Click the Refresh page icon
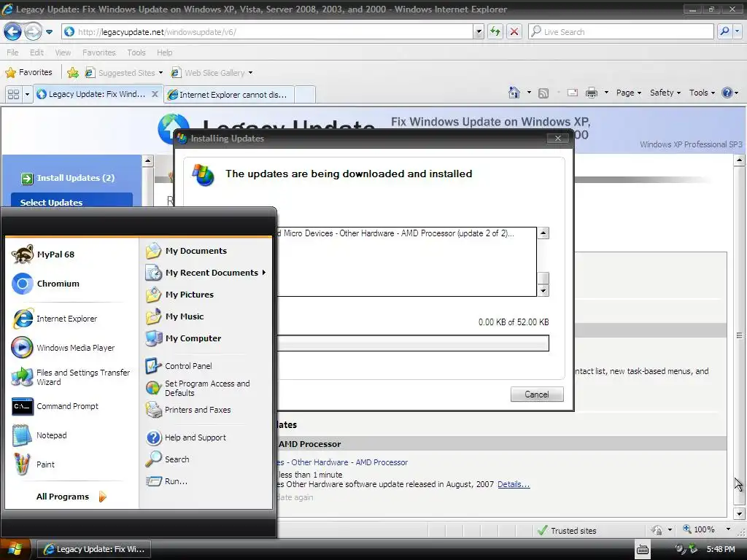Viewport: 747px width, 560px height. [x=495, y=32]
